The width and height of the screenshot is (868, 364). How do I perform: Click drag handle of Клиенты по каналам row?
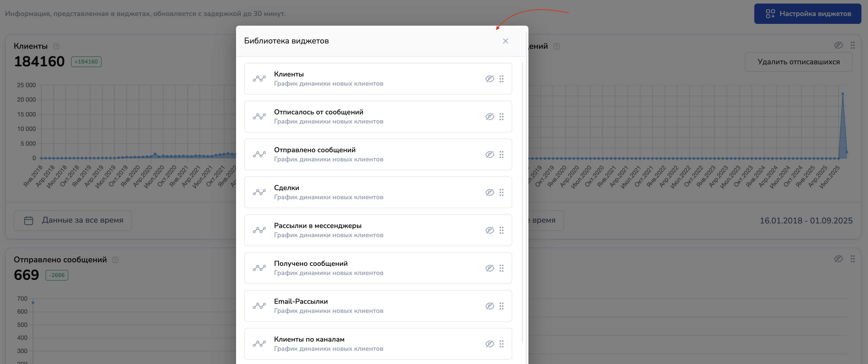502,344
